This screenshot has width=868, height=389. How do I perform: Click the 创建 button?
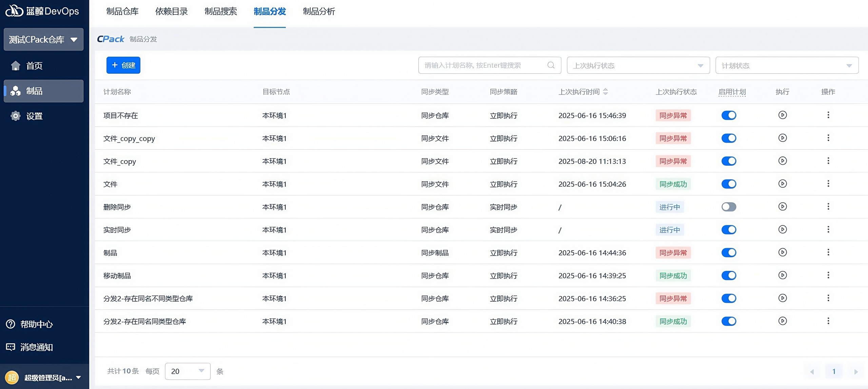(123, 65)
